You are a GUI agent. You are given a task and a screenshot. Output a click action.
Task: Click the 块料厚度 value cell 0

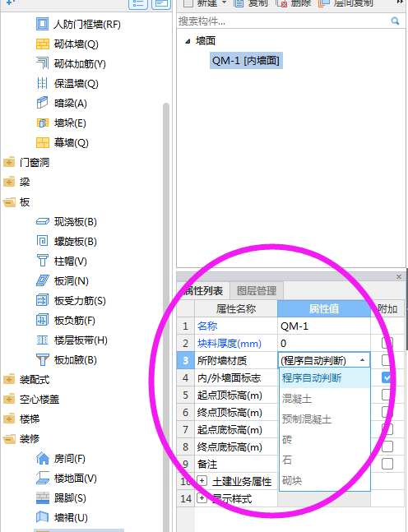324,344
